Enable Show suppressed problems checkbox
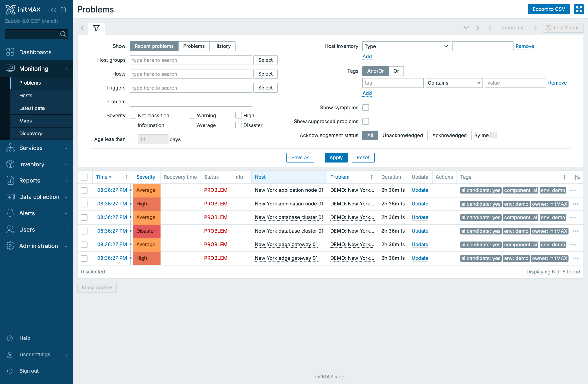 pos(365,121)
